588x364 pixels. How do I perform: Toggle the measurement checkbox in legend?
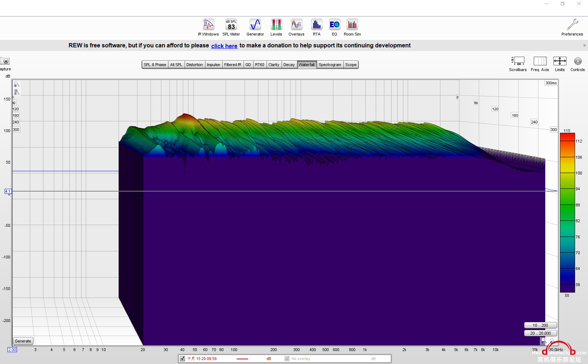pyautogui.click(x=182, y=359)
